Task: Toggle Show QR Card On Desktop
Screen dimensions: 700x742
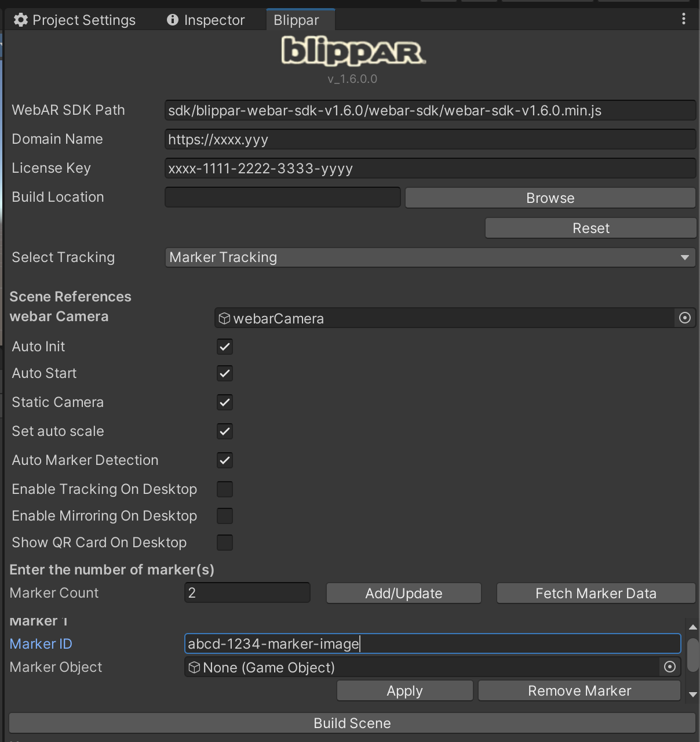Action: (x=225, y=543)
